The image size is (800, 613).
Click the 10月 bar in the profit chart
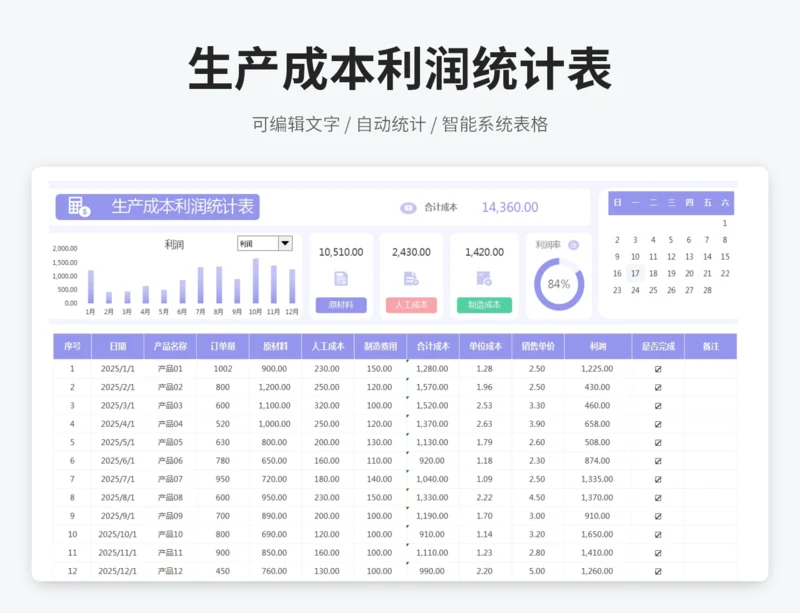pyautogui.click(x=256, y=282)
